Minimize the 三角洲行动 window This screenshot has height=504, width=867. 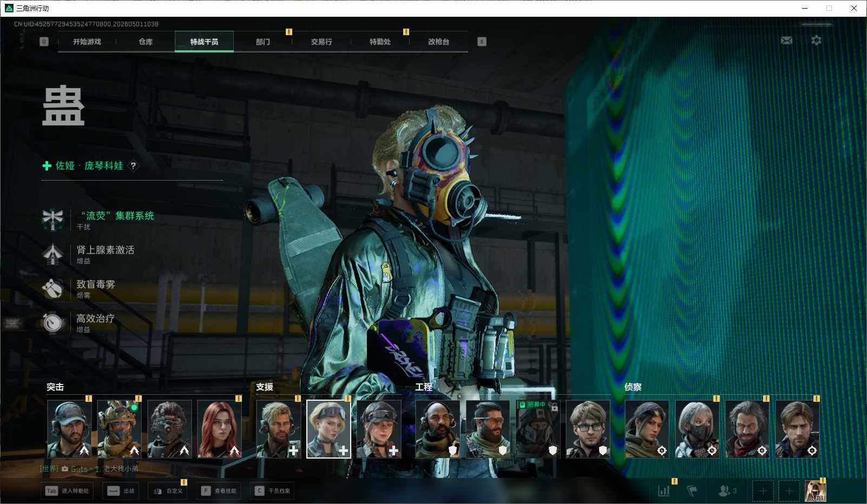point(805,8)
